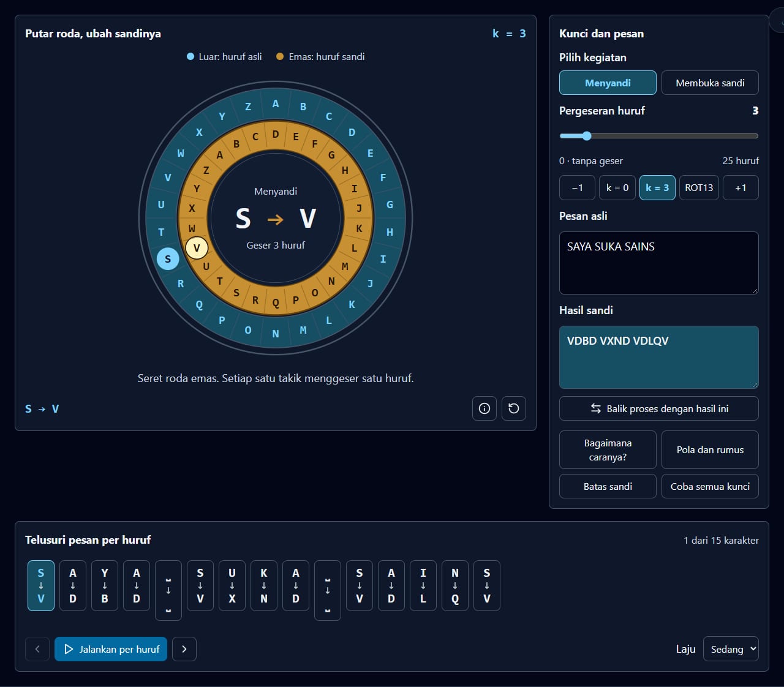Decrease the shift with the −1 button
Screen dimensions: 784x687
(577, 187)
